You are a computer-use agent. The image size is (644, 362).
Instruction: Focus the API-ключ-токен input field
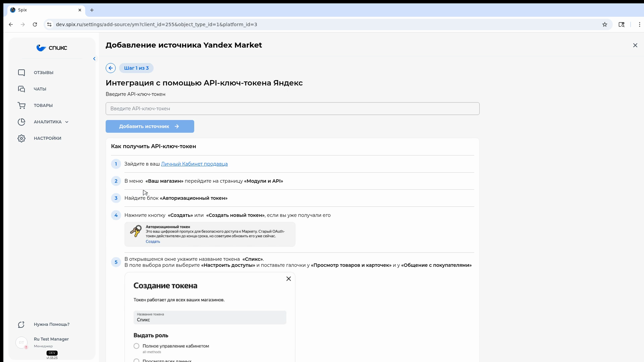pos(292,109)
